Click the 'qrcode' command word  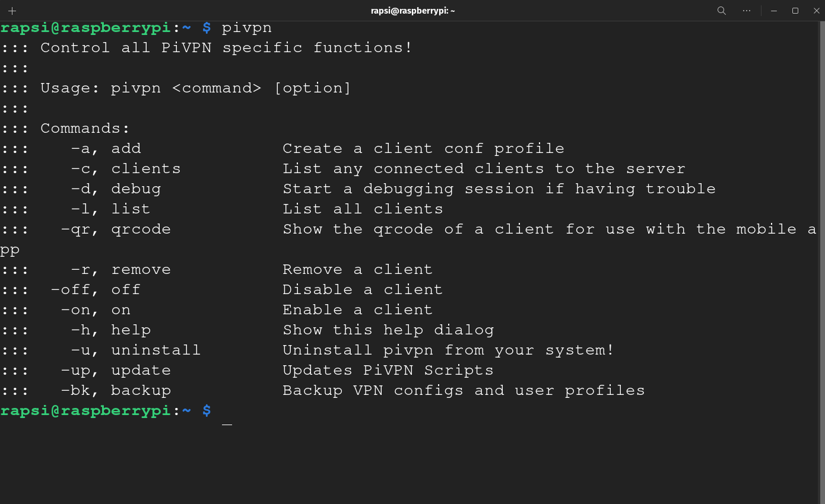(x=141, y=229)
